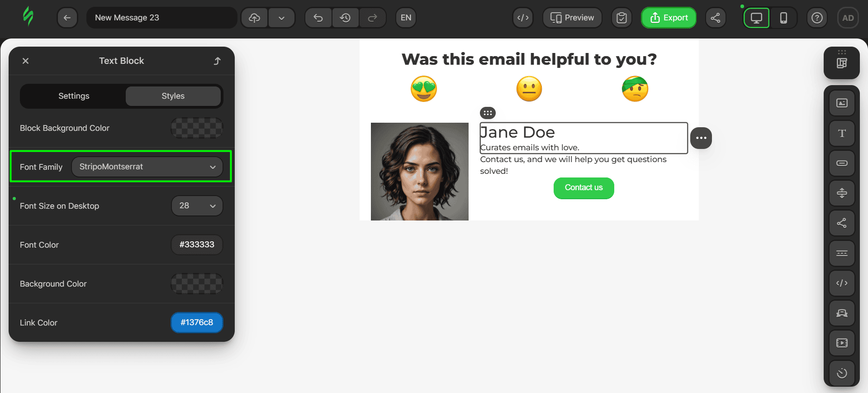Open Font Size on Desktop dropdown
Image resolution: width=868 pixels, height=393 pixels.
tap(197, 206)
